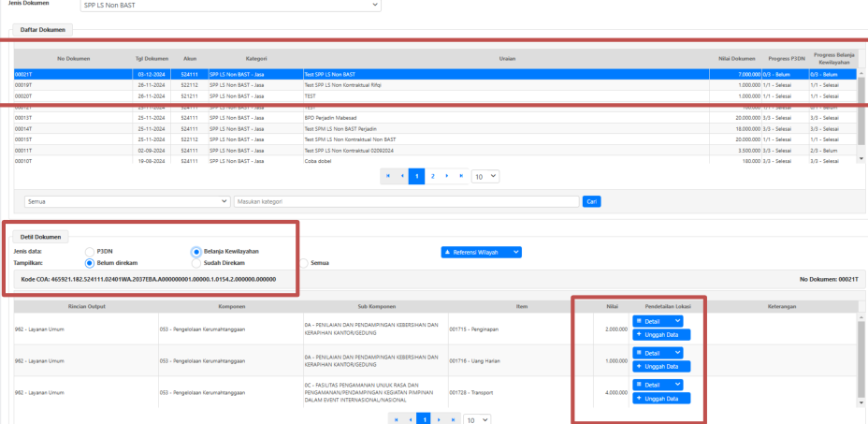Click the Masukan kategori input field
This screenshot has height=424, width=868.
(406, 201)
